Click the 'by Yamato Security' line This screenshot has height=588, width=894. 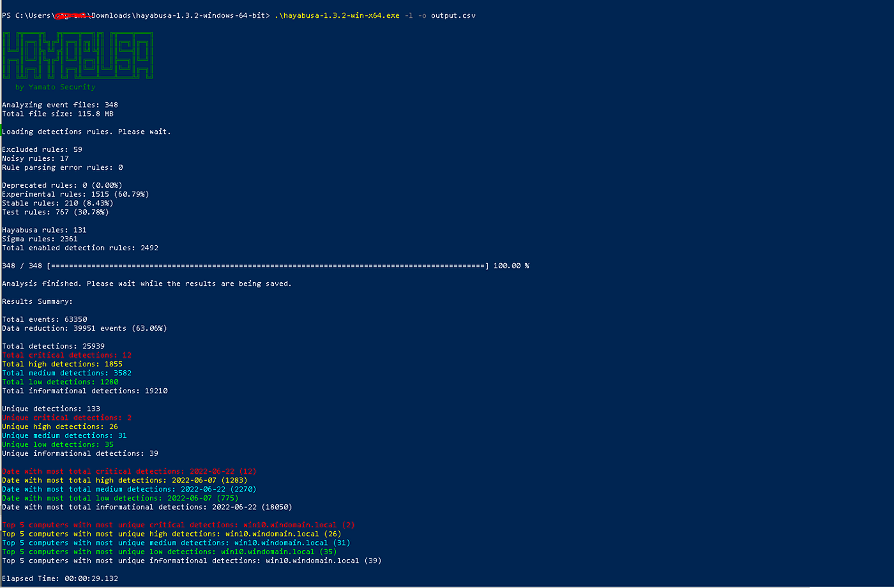[x=55, y=87]
